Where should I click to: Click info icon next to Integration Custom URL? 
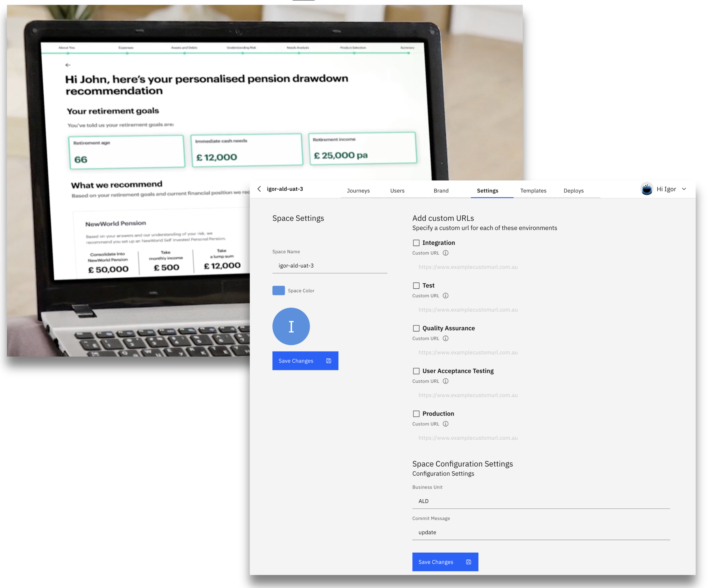445,253
